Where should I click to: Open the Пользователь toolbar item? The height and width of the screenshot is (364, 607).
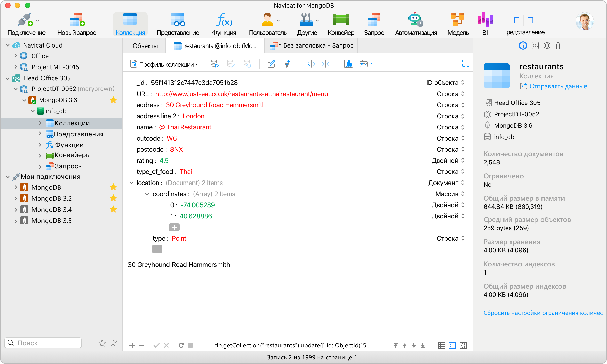268,24
